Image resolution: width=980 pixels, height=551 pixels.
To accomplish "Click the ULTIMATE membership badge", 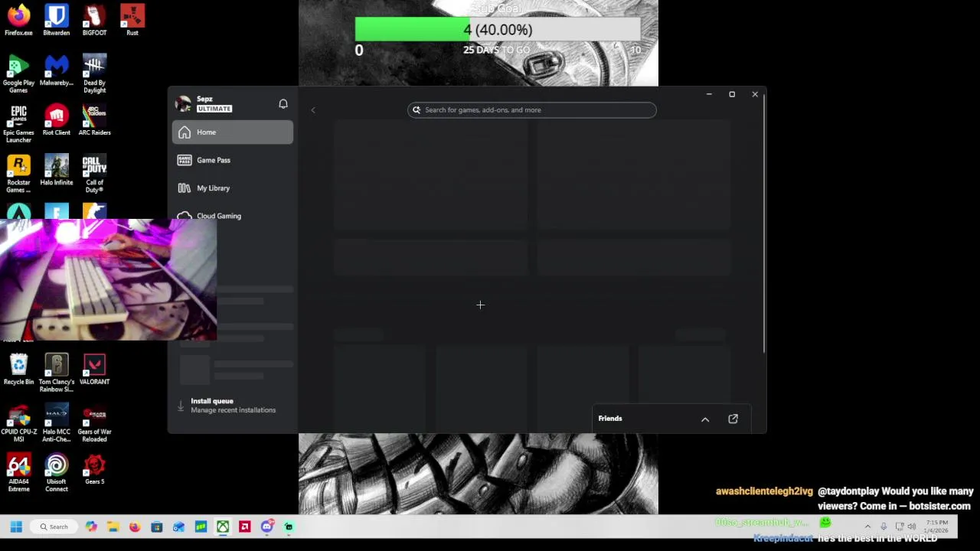I will [214, 109].
